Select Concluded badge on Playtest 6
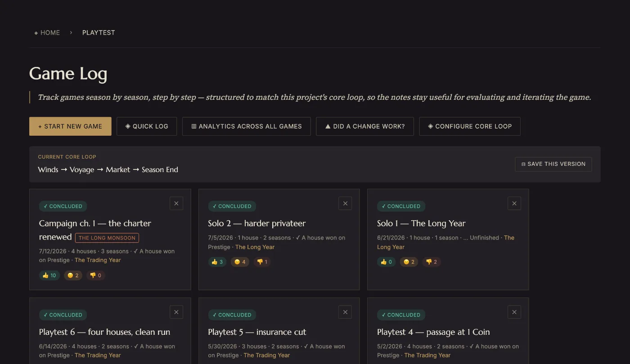 click(x=63, y=315)
